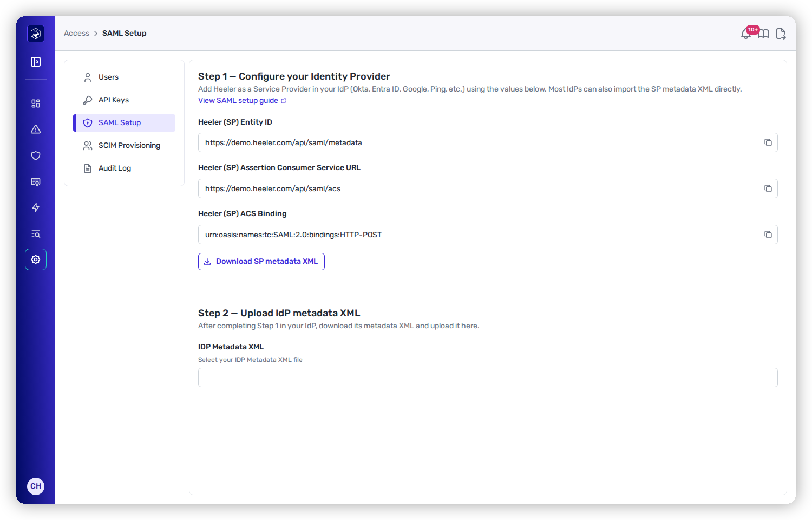Viewport: 812px width, 520px height.
Task: Open the CH user avatar
Action: click(x=36, y=486)
